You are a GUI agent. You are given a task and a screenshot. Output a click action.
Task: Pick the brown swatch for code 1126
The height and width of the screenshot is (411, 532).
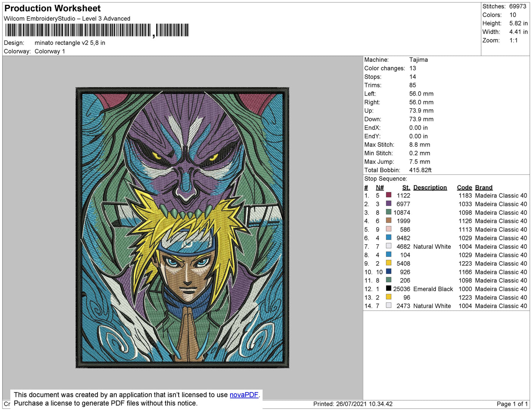point(388,220)
